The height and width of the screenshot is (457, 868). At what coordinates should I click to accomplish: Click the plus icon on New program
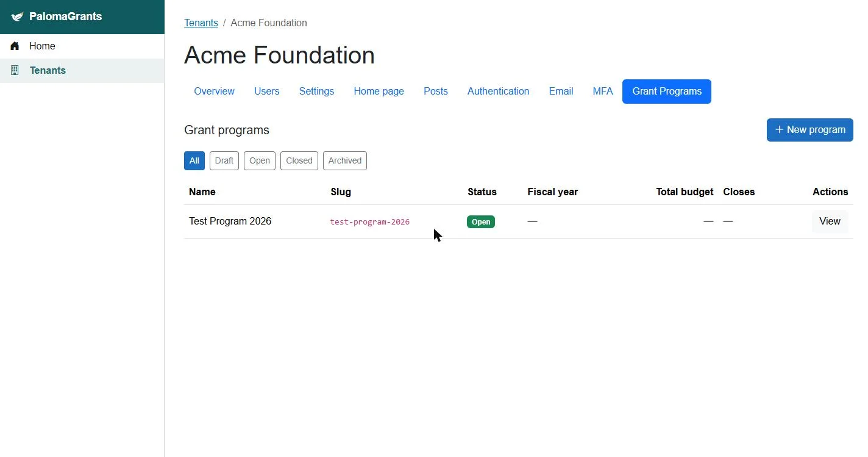(779, 129)
